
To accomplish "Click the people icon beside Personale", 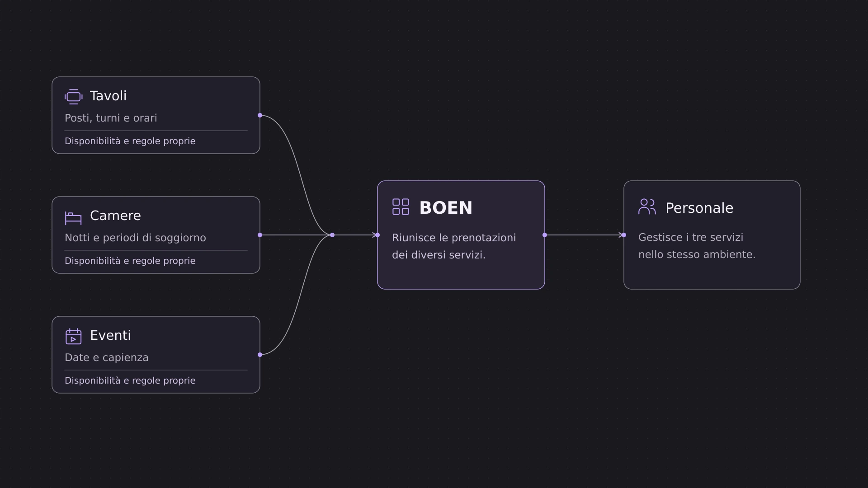I will (x=647, y=206).
